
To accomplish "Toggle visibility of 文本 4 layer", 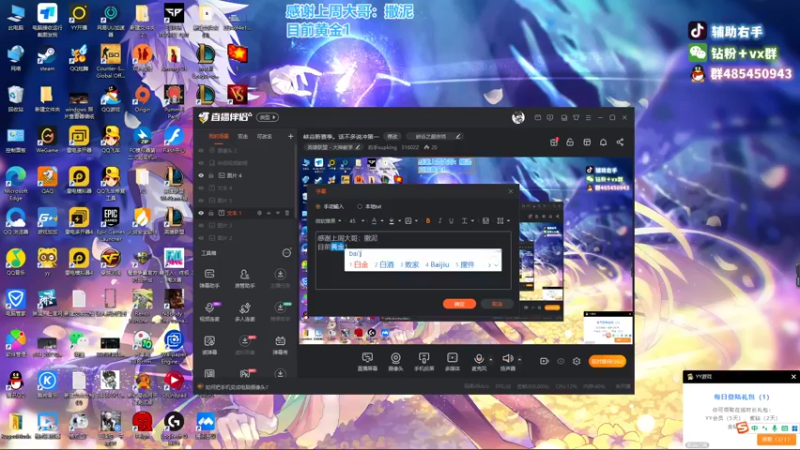I will point(201,188).
